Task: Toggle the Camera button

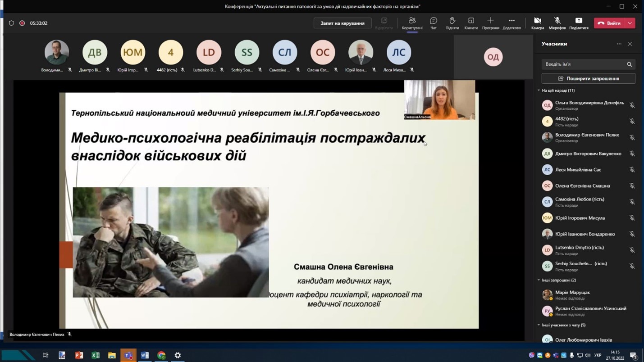Action: pyautogui.click(x=537, y=21)
